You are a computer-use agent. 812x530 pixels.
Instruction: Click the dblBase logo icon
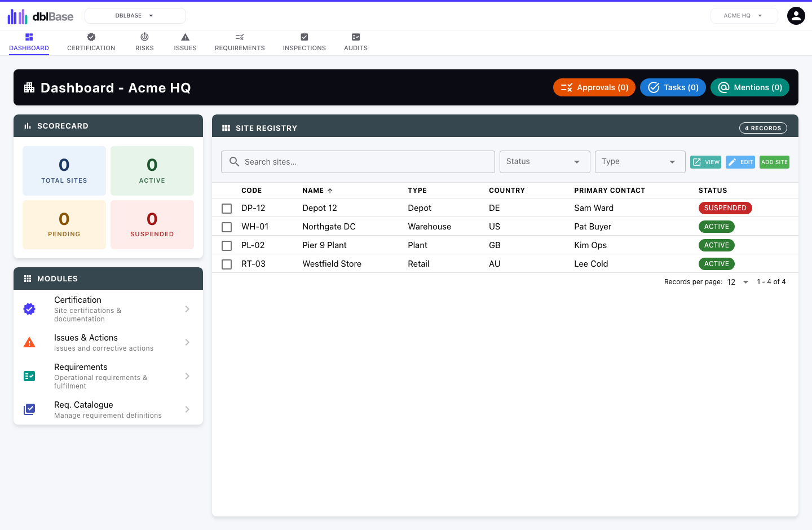pyautogui.click(x=17, y=16)
